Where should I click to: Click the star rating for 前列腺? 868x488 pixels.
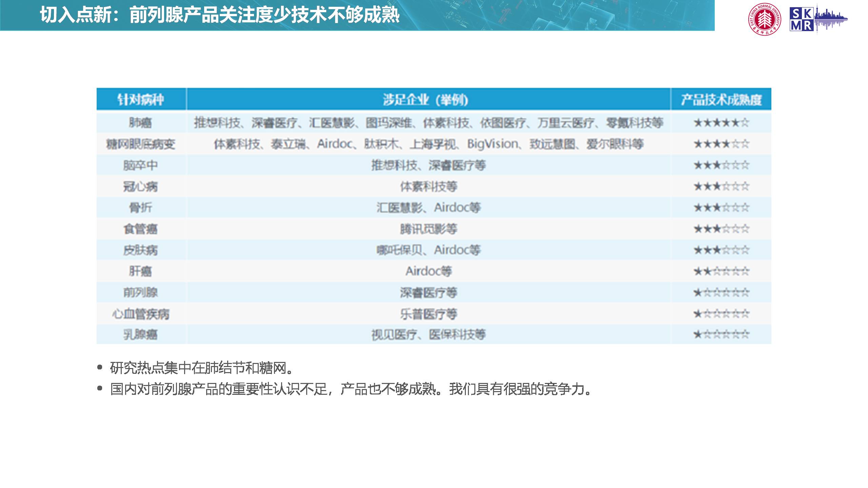[x=721, y=292]
